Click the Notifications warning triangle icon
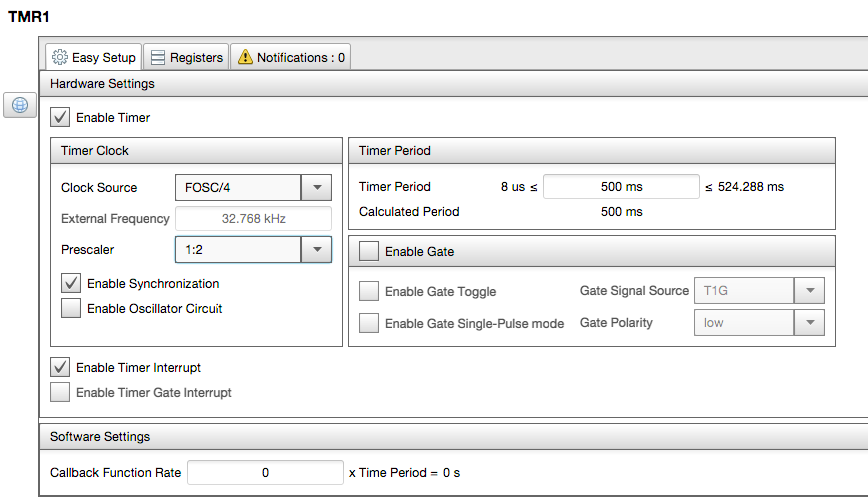The image size is (868, 503). (x=245, y=58)
